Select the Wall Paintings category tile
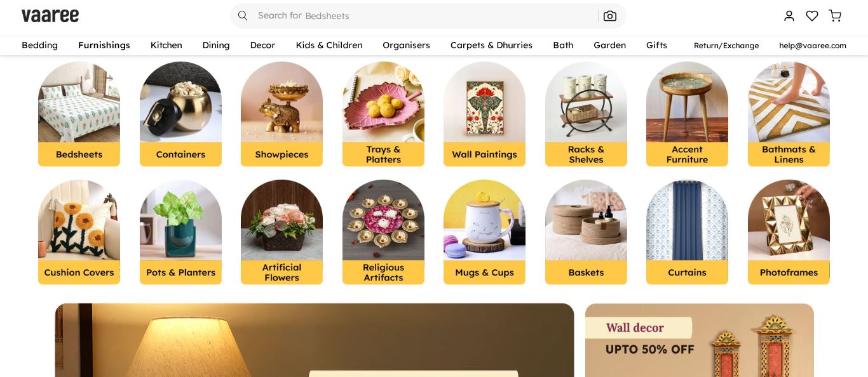Viewport: 868px width, 377px height. [x=484, y=114]
